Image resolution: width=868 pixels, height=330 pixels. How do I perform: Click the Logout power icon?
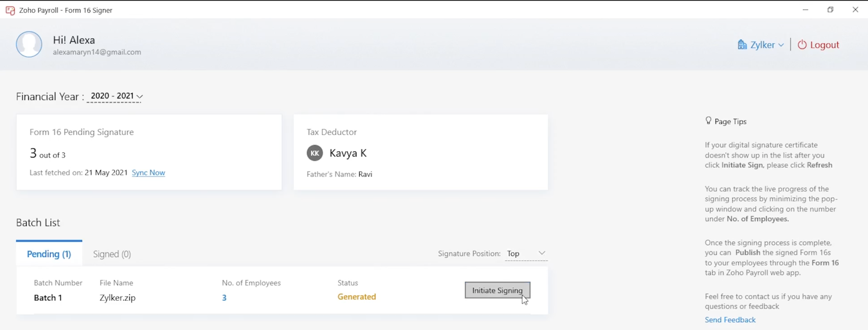[x=802, y=45]
